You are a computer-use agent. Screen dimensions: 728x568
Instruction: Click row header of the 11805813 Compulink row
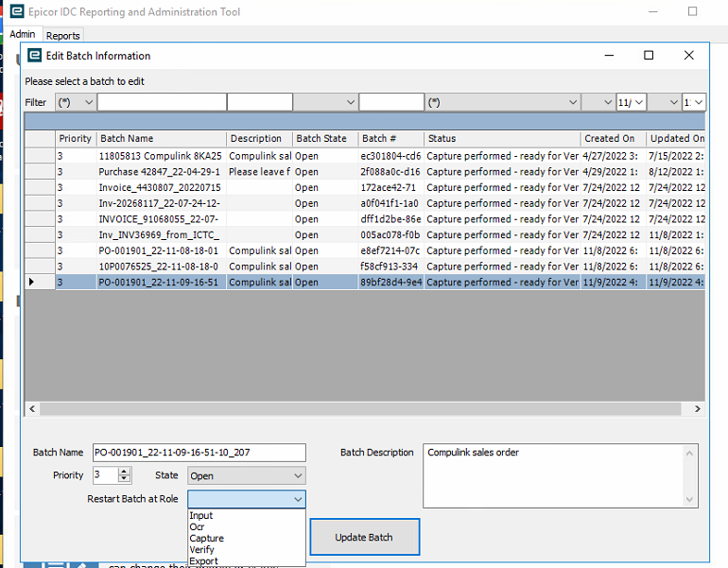tap(40, 156)
